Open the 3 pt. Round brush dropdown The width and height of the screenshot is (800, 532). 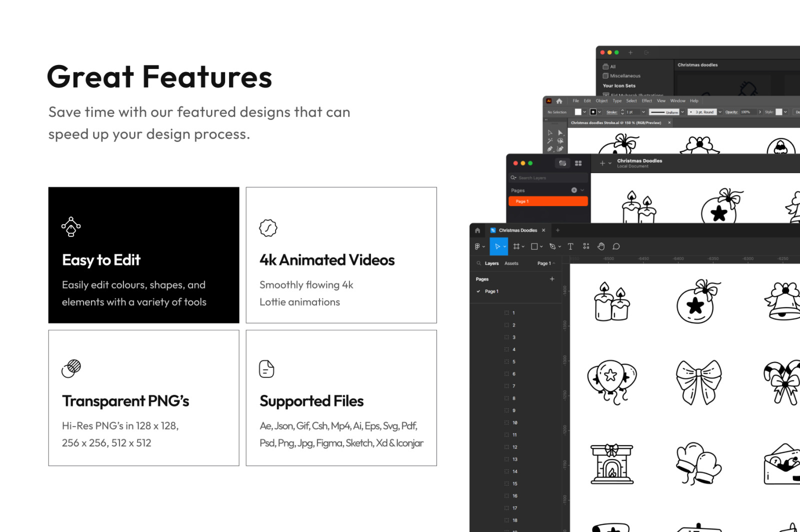point(720,112)
